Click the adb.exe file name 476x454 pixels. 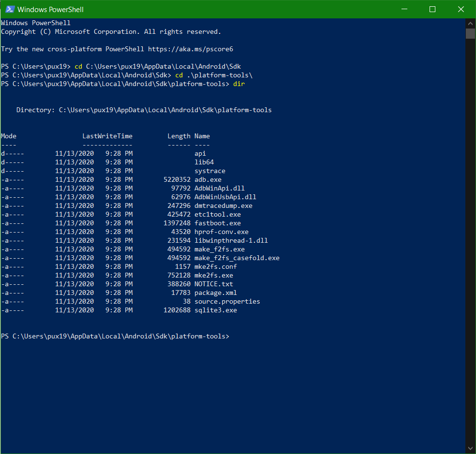[x=208, y=180]
